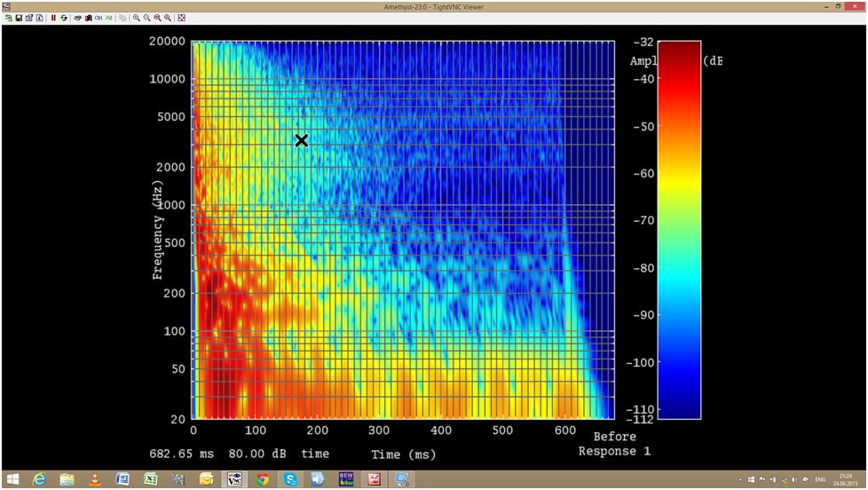Image resolution: width=868 pixels, height=490 pixels.
Task: Zoom out using the second magnifier icon
Action: (x=147, y=18)
